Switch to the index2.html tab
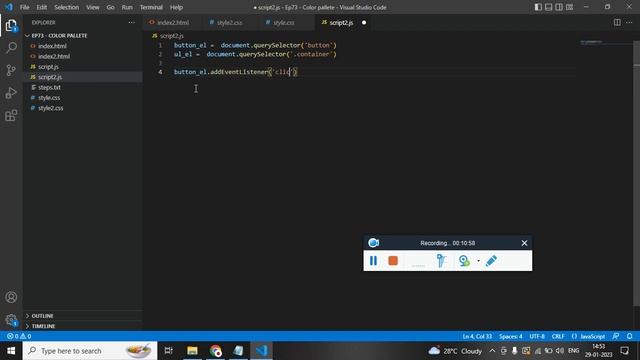The height and width of the screenshot is (360, 640). click(173, 22)
